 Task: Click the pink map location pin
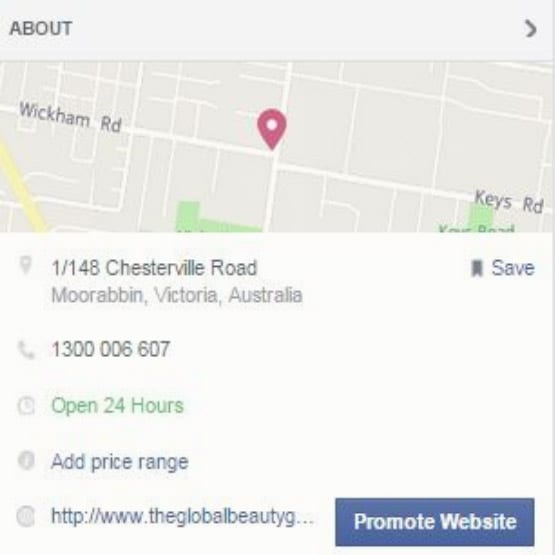tap(271, 129)
